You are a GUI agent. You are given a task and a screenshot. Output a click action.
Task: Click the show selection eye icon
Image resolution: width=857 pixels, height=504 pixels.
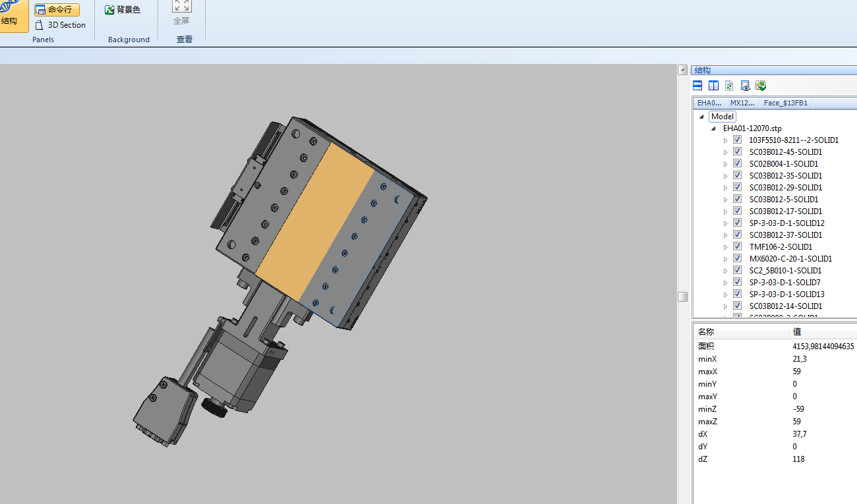coord(745,86)
